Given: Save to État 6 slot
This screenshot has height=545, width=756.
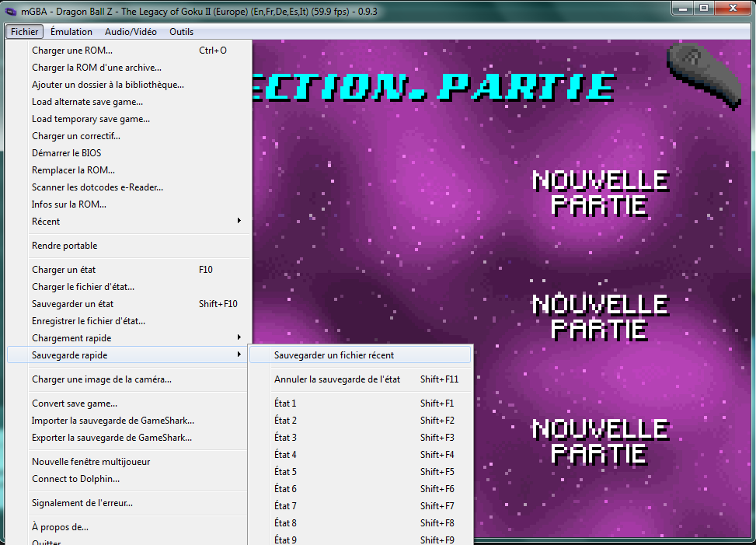Looking at the screenshot, I should click(x=361, y=489).
